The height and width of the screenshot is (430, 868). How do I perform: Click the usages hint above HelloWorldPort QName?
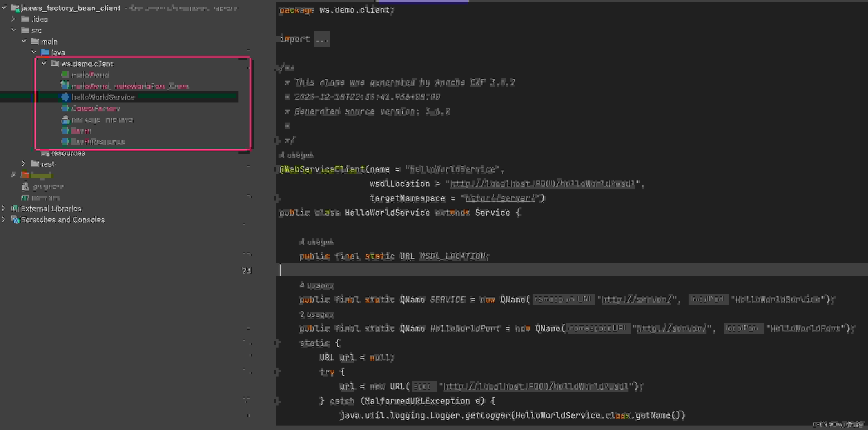[x=317, y=314]
